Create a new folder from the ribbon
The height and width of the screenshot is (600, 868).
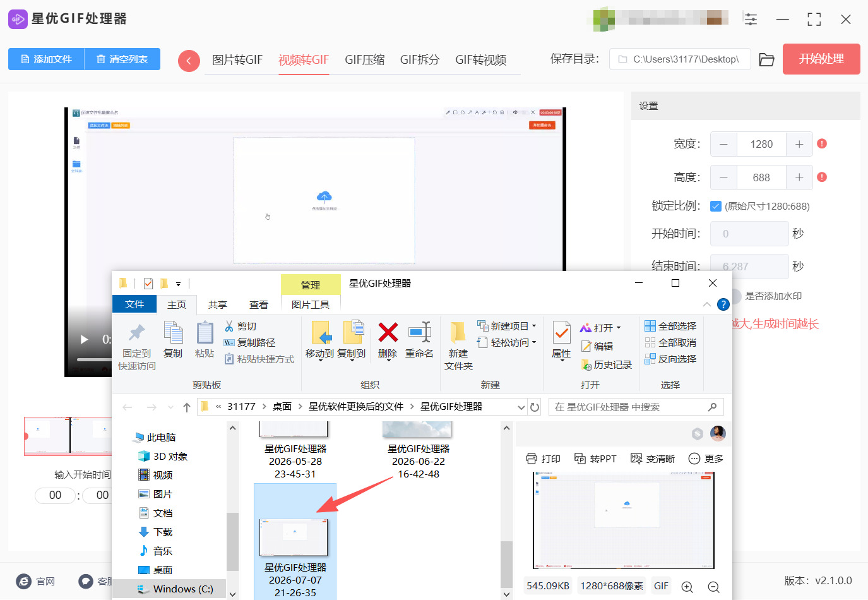point(458,347)
